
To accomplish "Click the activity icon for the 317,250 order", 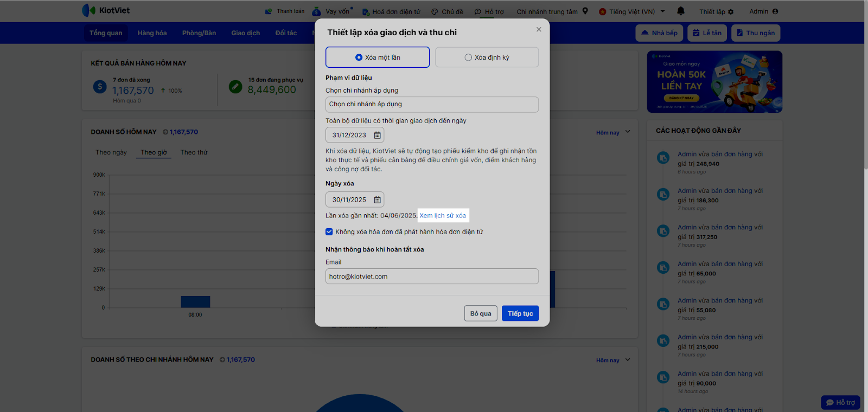I will coord(663,231).
